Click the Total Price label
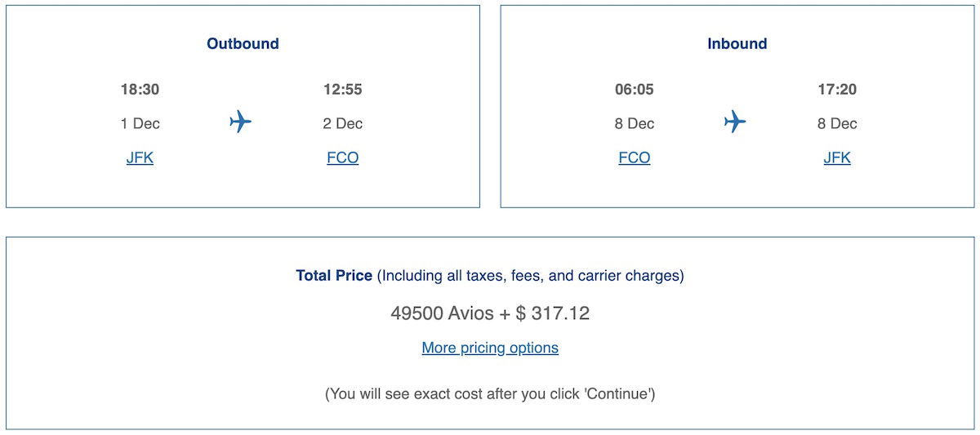Viewport: 980px width, 435px height. coord(334,276)
